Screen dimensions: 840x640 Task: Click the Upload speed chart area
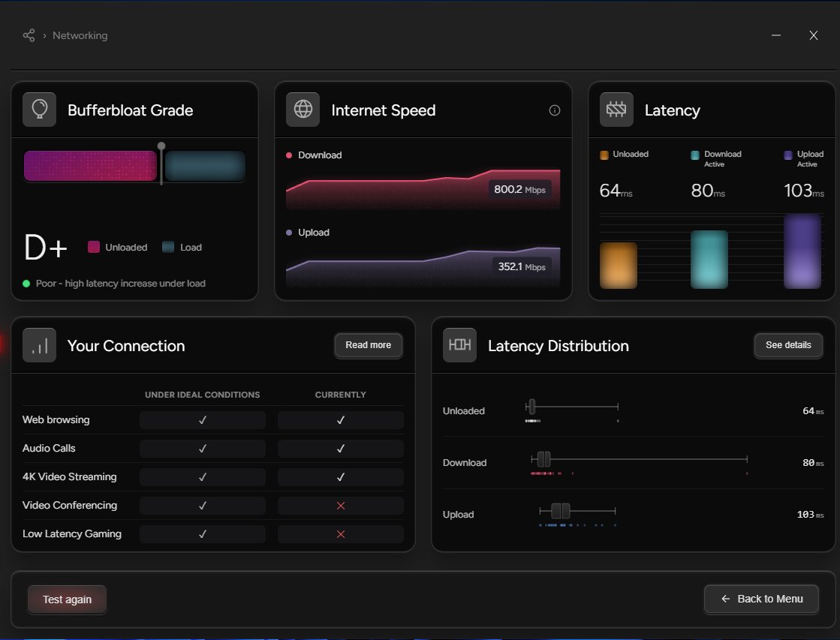point(423,266)
